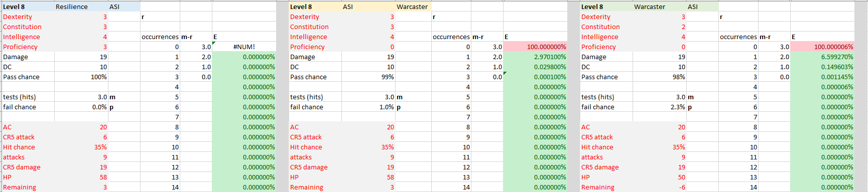The image size is (868, 192).
Task: Click 'occurrences' header in the green Level 8 block
Action: (738, 37)
